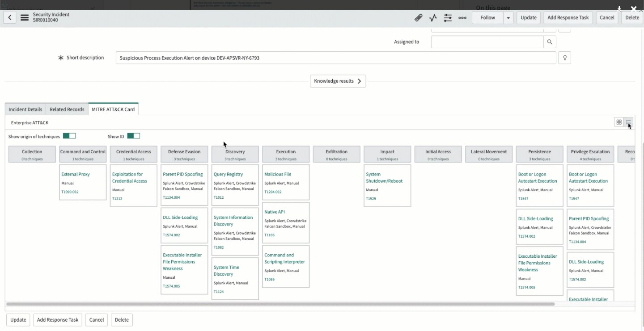
Task: Open the more options ellipsis icon
Action: point(462,17)
